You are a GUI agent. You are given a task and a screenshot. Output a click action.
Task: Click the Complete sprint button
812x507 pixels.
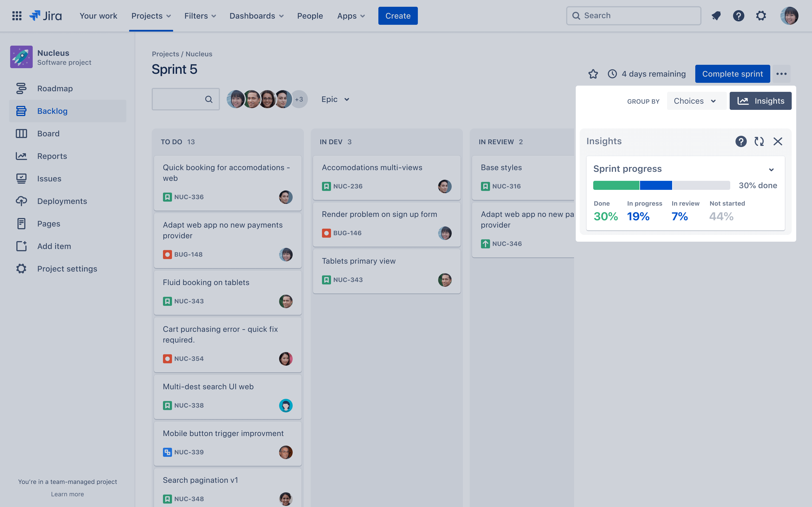click(x=732, y=74)
